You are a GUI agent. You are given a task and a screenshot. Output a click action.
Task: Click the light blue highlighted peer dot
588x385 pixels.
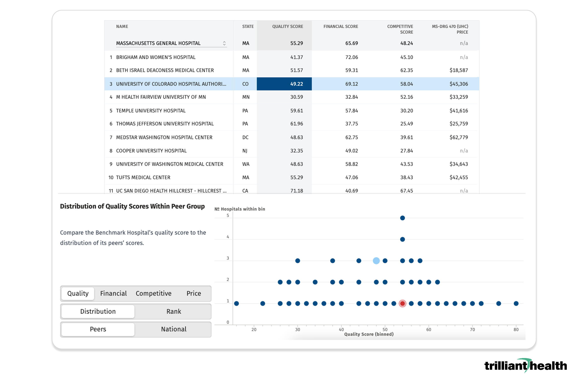click(376, 261)
